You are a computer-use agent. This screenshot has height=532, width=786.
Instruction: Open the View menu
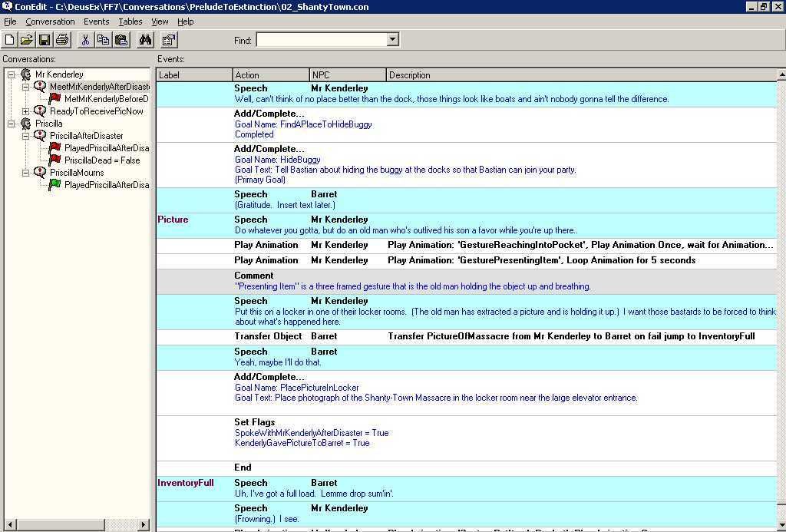[x=160, y=21]
